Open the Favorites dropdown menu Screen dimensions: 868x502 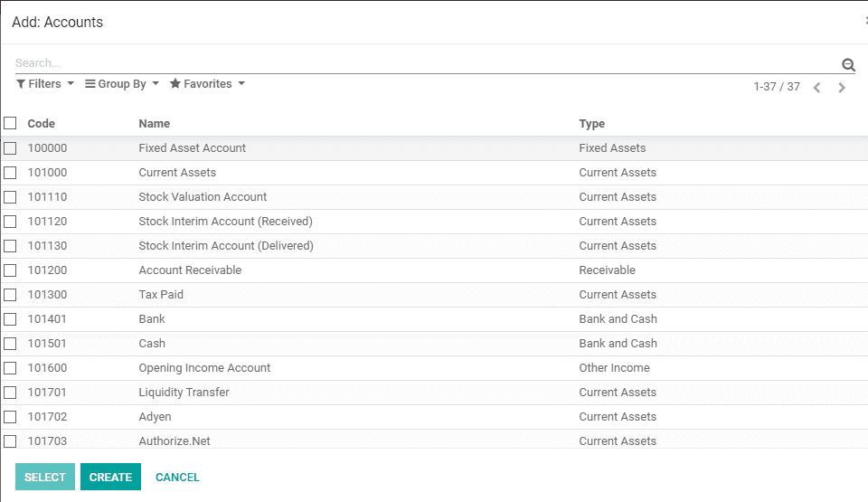(x=208, y=83)
